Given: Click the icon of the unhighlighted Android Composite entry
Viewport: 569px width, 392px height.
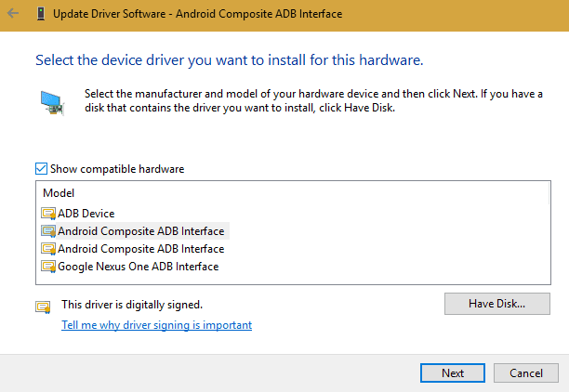Looking at the screenshot, I should point(48,249).
